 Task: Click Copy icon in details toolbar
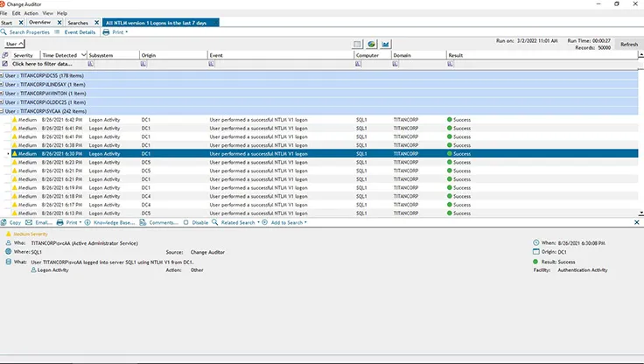point(3,222)
